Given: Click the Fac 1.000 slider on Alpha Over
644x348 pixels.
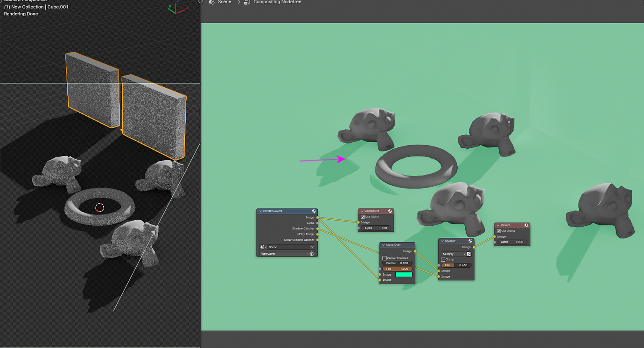Looking at the screenshot, I should 398,269.
